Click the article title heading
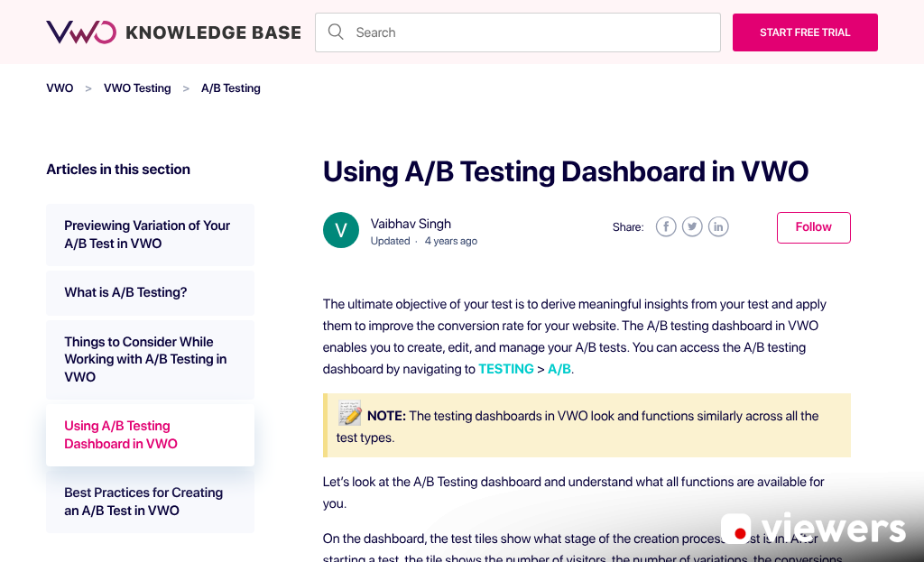Image resolution: width=924 pixels, height=562 pixels. [566, 171]
